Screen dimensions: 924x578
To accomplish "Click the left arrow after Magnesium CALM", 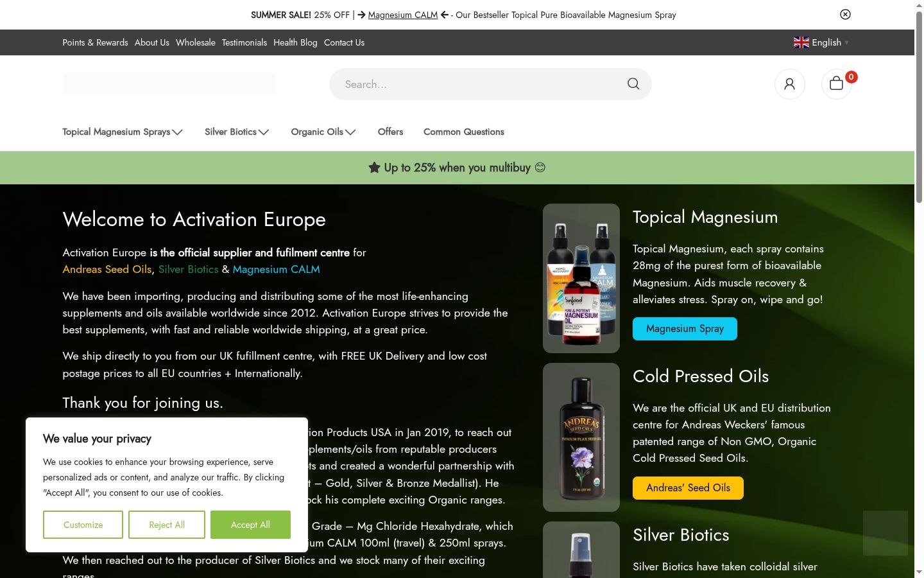I will [445, 15].
